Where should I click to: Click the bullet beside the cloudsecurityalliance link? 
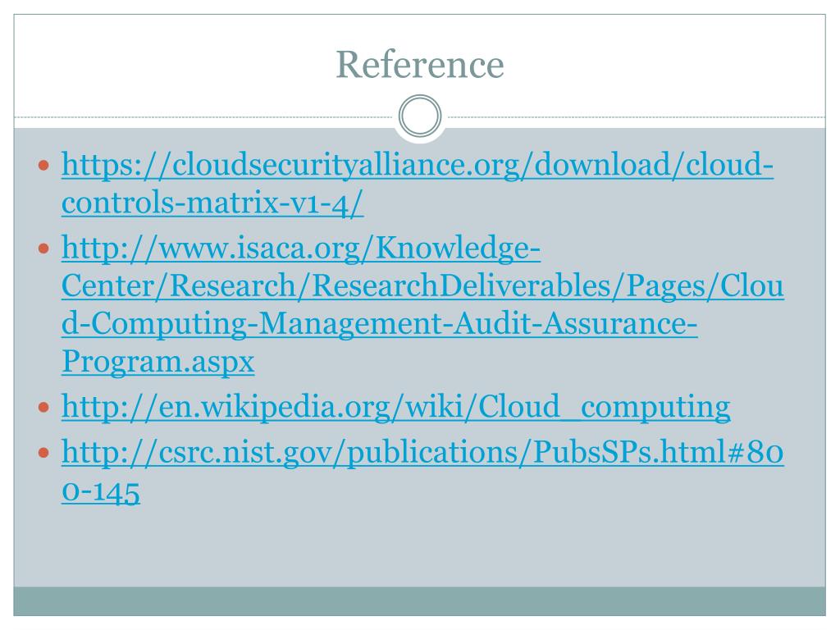[x=44, y=166]
